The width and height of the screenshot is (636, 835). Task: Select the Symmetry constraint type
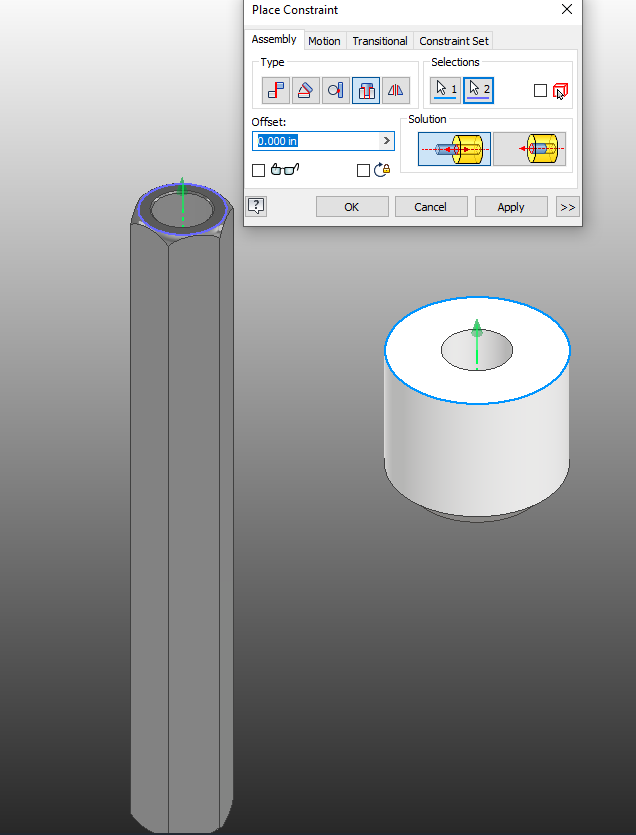click(396, 91)
